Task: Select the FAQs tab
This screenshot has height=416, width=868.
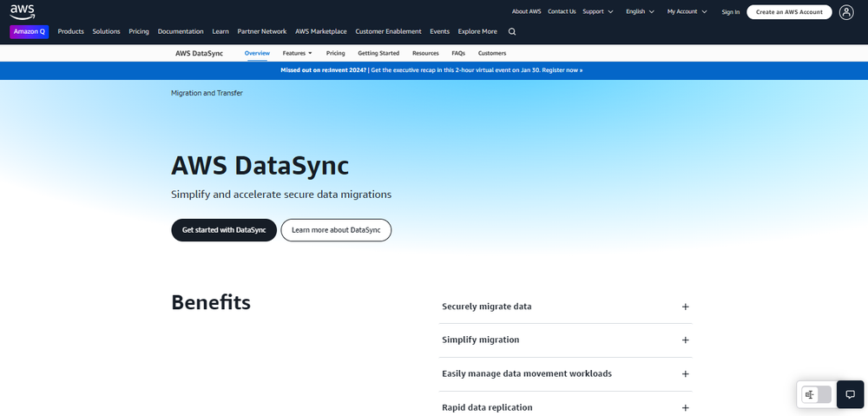Action: [458, 53]
